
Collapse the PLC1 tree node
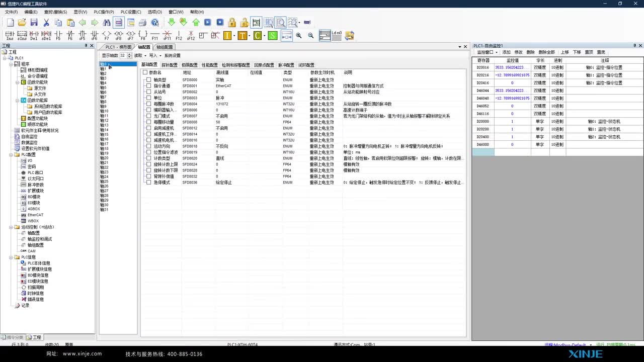[x=5, y=58]
